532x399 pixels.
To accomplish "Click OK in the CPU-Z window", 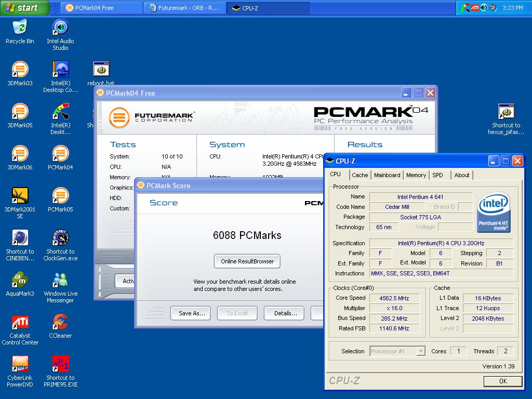I will (x=503, y=381).
